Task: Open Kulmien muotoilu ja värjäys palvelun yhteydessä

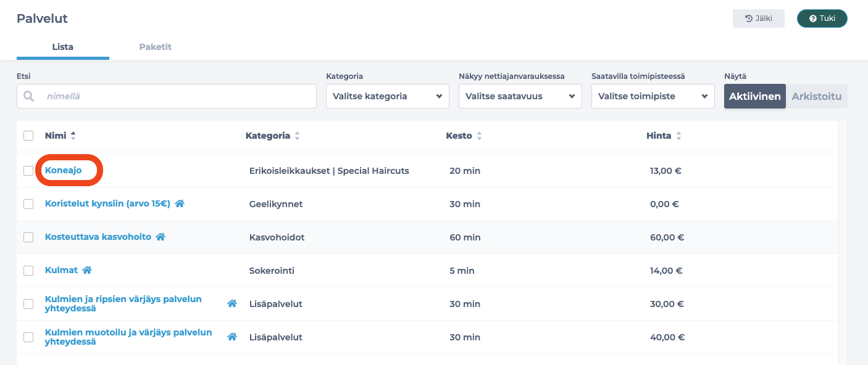Action: tap(128, 337)
